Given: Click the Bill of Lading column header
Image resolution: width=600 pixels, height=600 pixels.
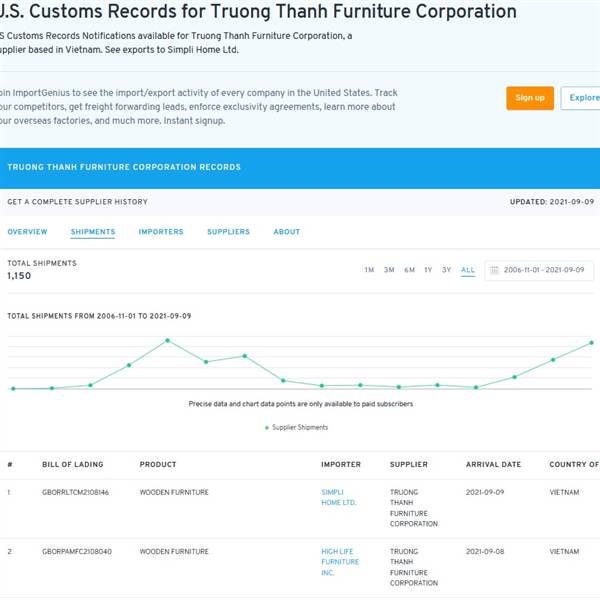Looking at the screenshot, I should [x=73, y=464].
